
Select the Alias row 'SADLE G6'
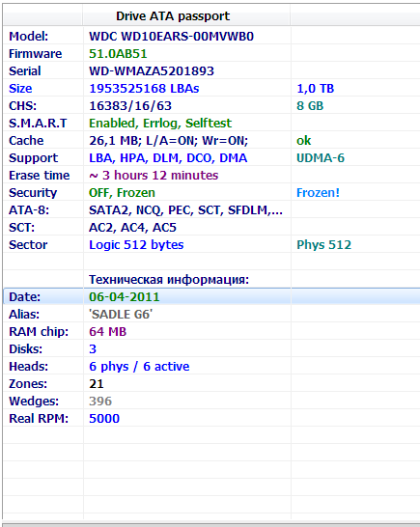coord(211,315)
